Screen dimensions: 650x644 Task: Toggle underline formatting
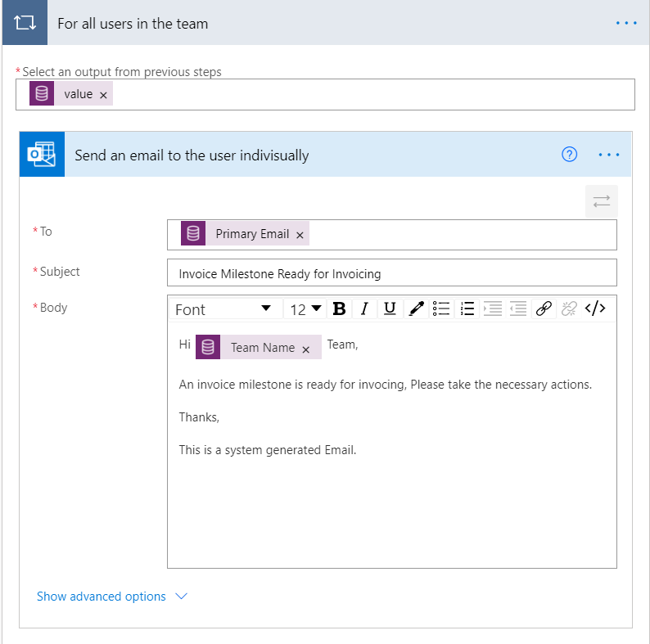(x=390, y=308)
